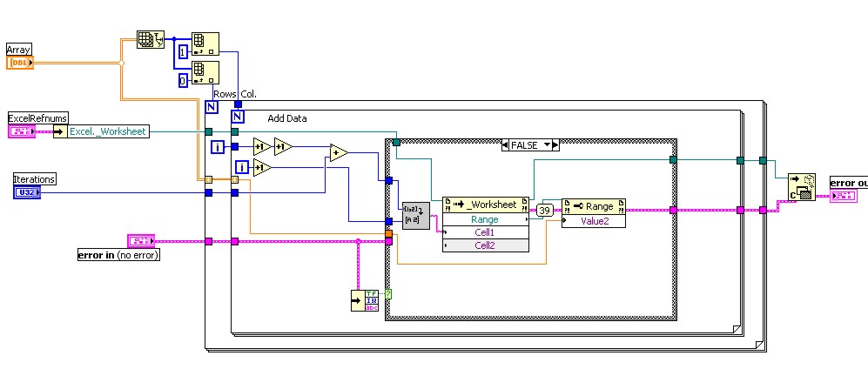Click the Value2 property row

tap(594, 221)
